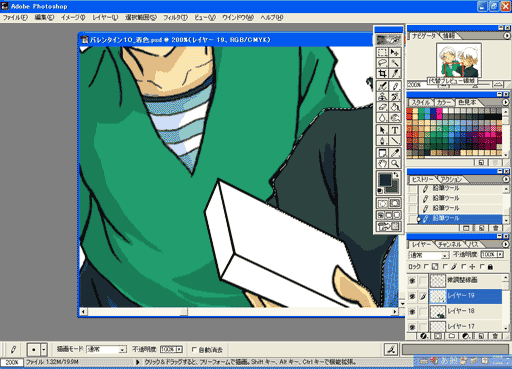This screenshot has width=512, height=369.
Task: Open options bar opacity arrow
Action: tap(179, 349)
